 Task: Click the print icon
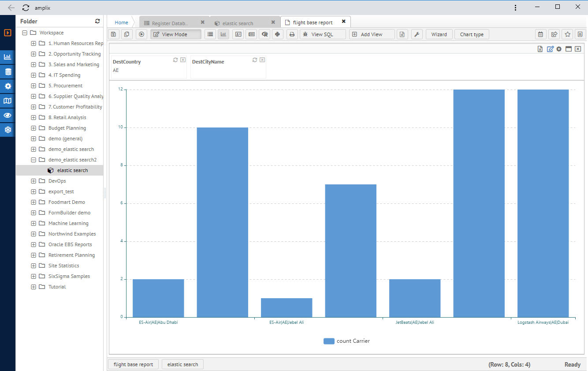pyautogui.click(x=292, y=34)
